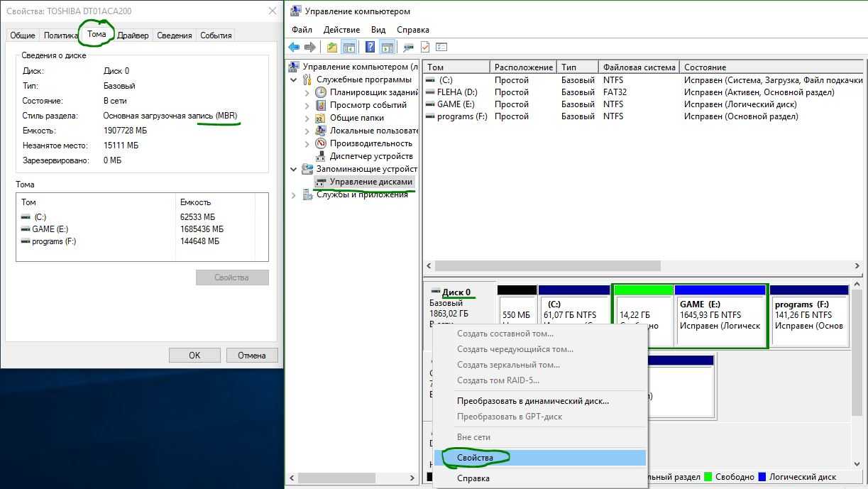Image resolution: width=868 pixels, height=489 pixels.
Task: Click the back arrow toolbar icon
Action: [294, 48]
